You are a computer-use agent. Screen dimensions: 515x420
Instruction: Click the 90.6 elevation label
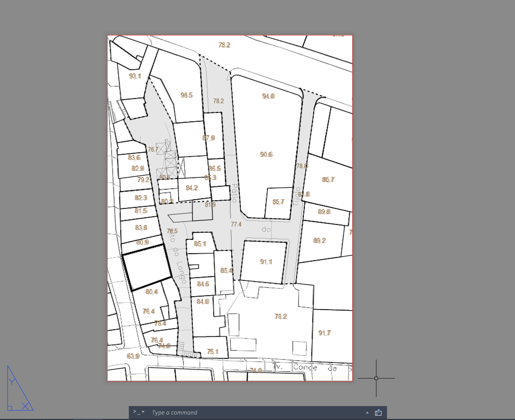coord(266,155)
